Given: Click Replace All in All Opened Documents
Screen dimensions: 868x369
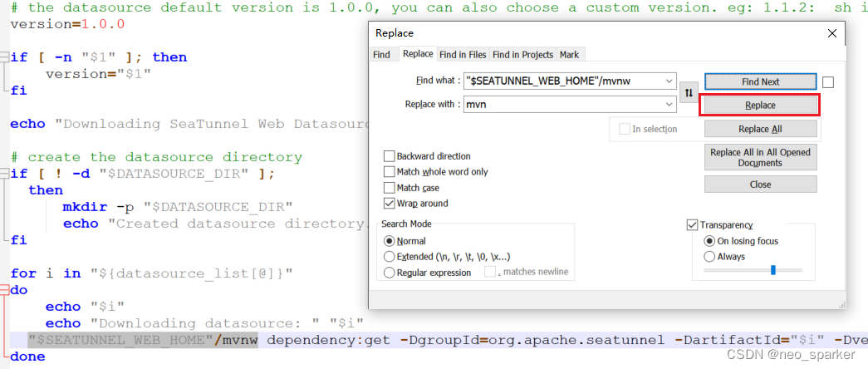Looking at the screenshot, I should (x=761, y=157).
